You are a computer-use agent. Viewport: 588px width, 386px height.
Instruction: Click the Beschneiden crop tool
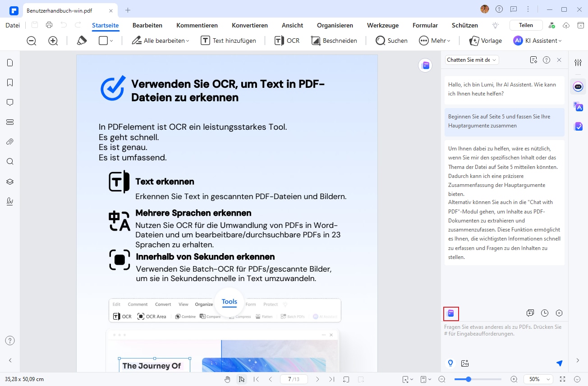coord(334,41)
